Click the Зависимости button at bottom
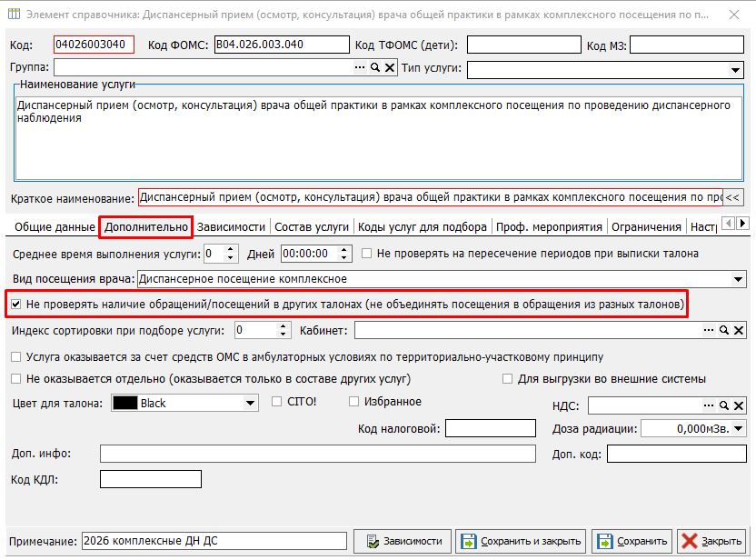The width and height of the screenshot is (756, 560). click(x=403, y=541)
